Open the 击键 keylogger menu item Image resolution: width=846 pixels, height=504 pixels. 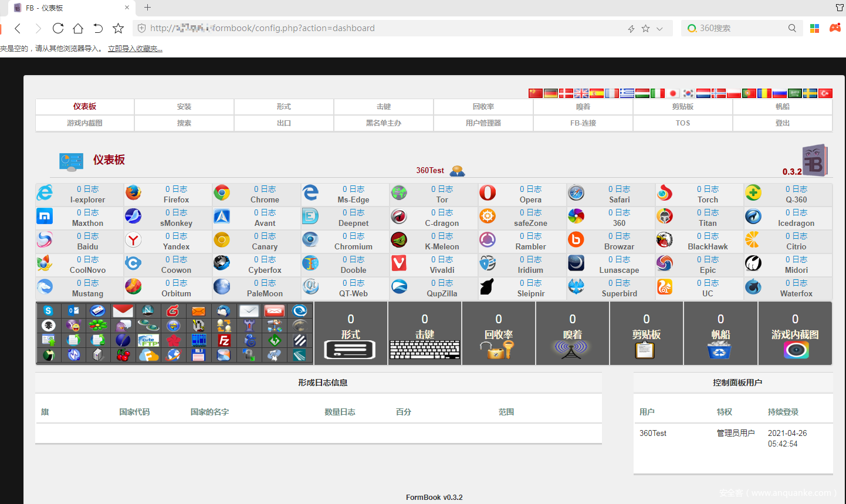[x=384, y=106]
